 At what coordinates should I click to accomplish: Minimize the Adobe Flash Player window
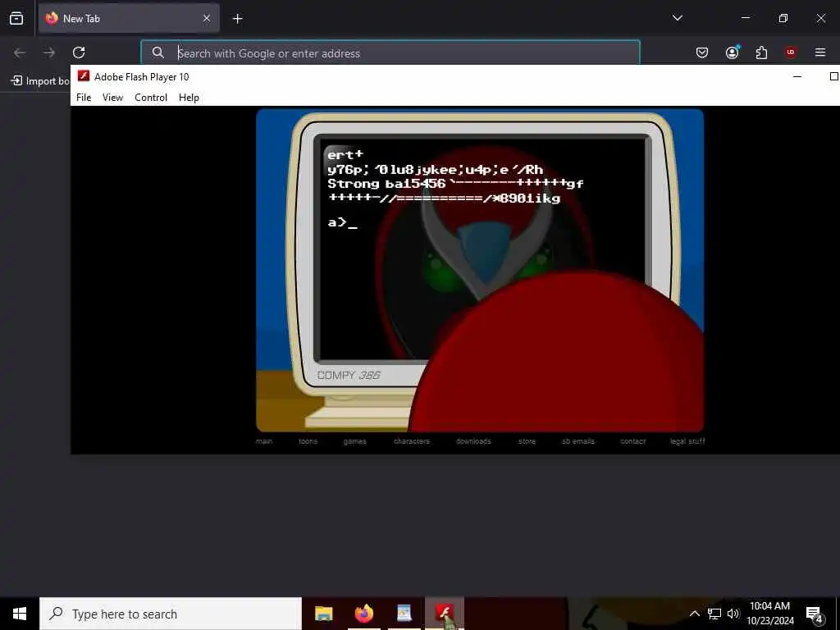coord(797,76)
